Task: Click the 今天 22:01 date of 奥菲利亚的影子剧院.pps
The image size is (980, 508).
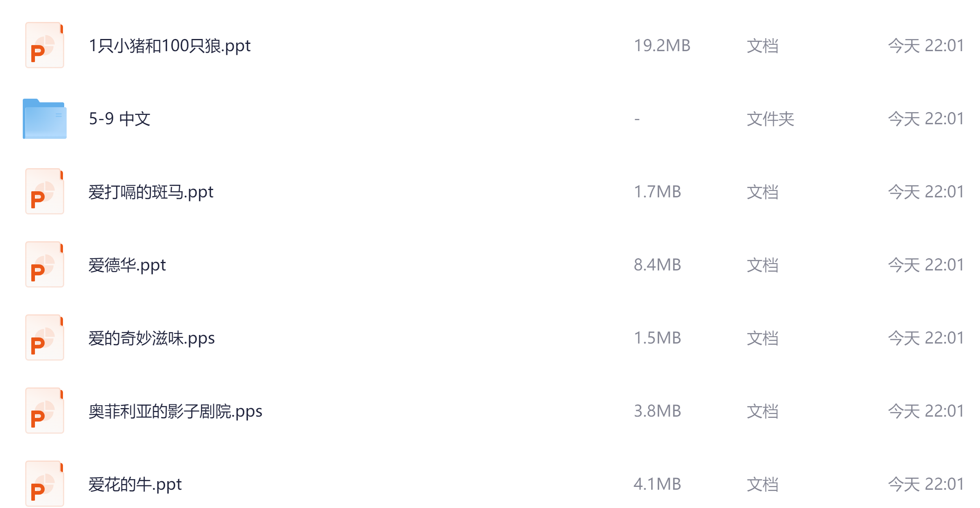Action: (x=926, y=411)
